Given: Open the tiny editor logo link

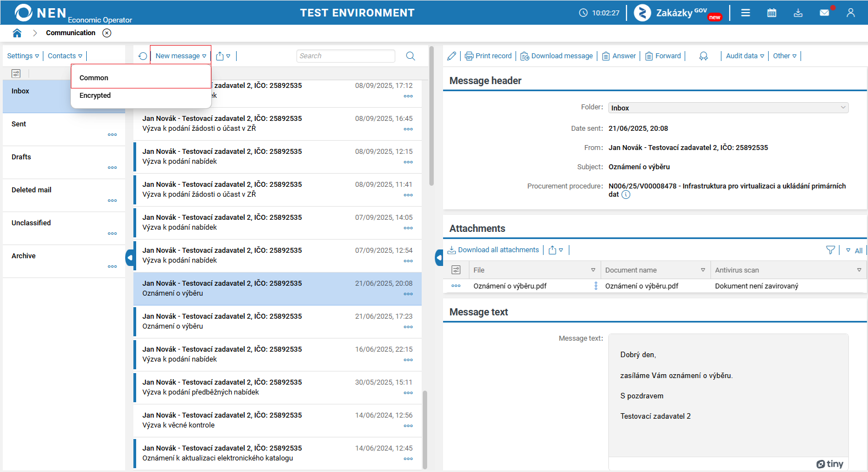Looking at the screenshot, I should pyautogui.click(x=830, y=464).
